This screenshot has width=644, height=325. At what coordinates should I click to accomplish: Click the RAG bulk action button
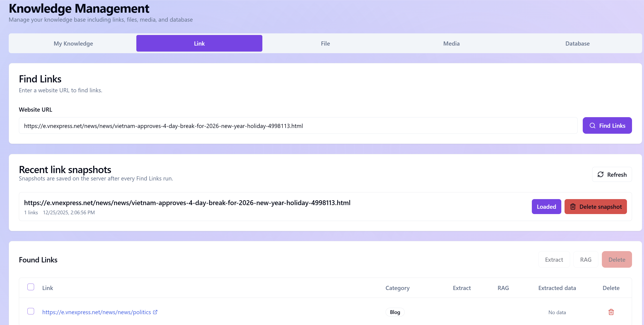[585, 259]
